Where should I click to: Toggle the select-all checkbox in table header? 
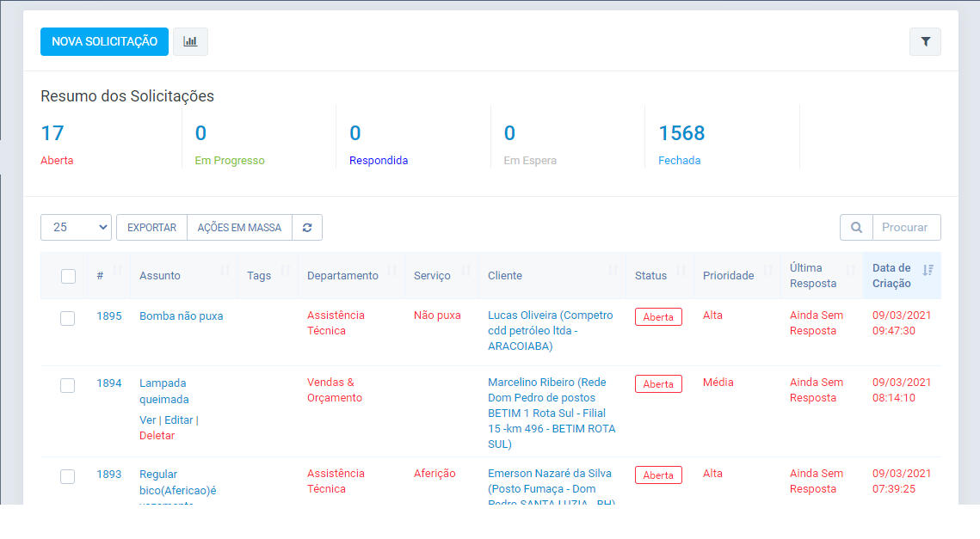pos(68,276)
